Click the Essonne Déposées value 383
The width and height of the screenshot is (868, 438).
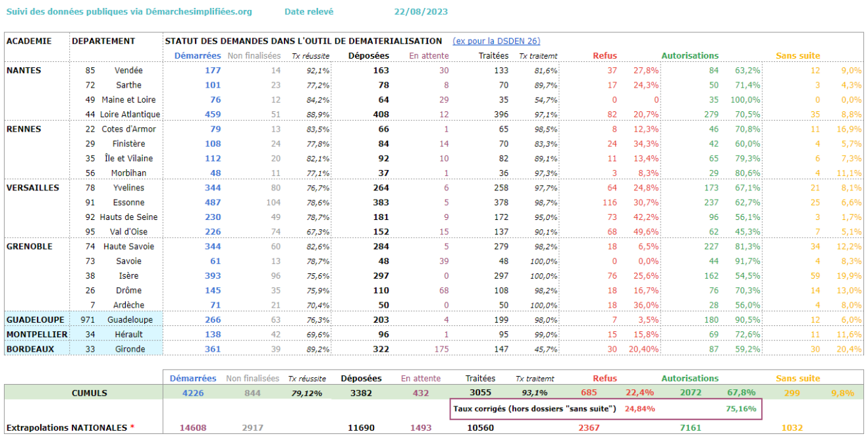pyautogui.click(x=381, y=202)
